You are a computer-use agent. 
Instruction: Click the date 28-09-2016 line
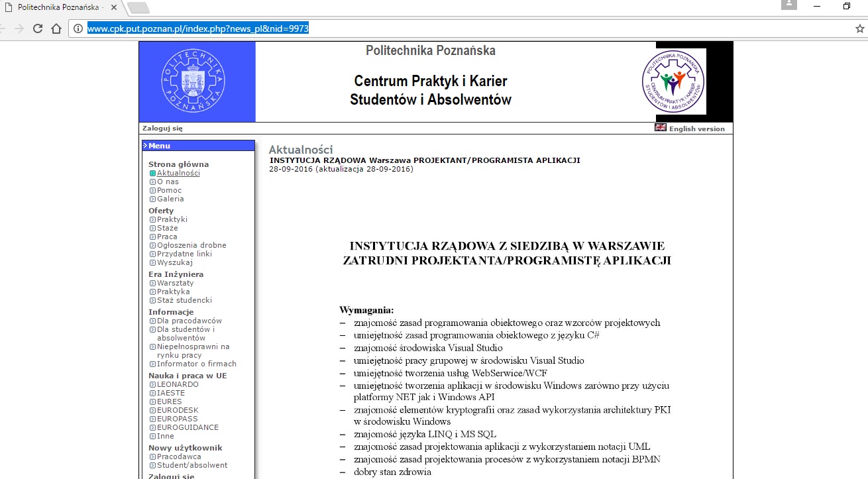pyautogui.click(x=341, y=169)
